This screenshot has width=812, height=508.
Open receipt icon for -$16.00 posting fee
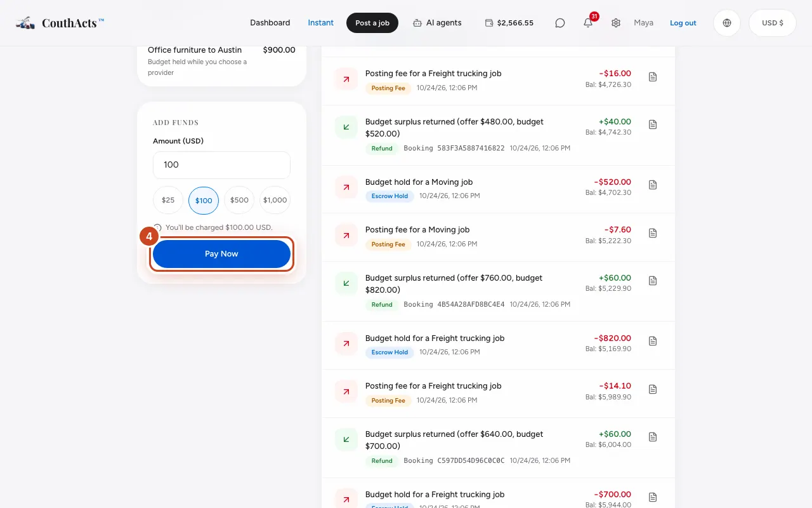click(653, 77)
